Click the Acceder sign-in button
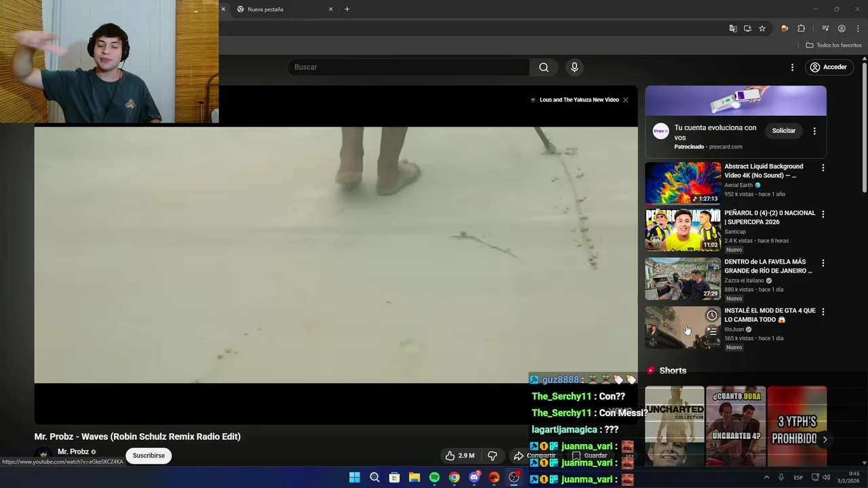This screenshot has height=488, width=868. pos(828,67)
